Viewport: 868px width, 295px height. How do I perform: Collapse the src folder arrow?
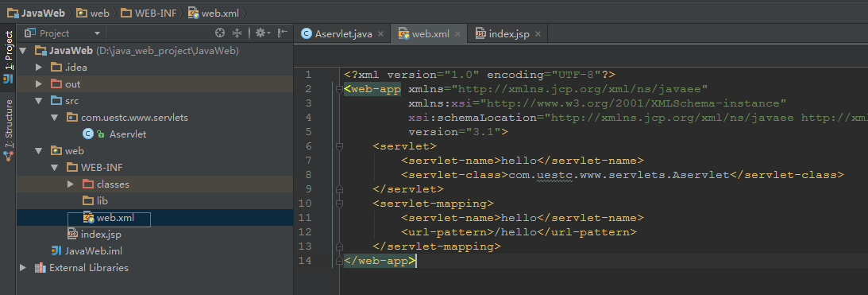pos(39,101)
